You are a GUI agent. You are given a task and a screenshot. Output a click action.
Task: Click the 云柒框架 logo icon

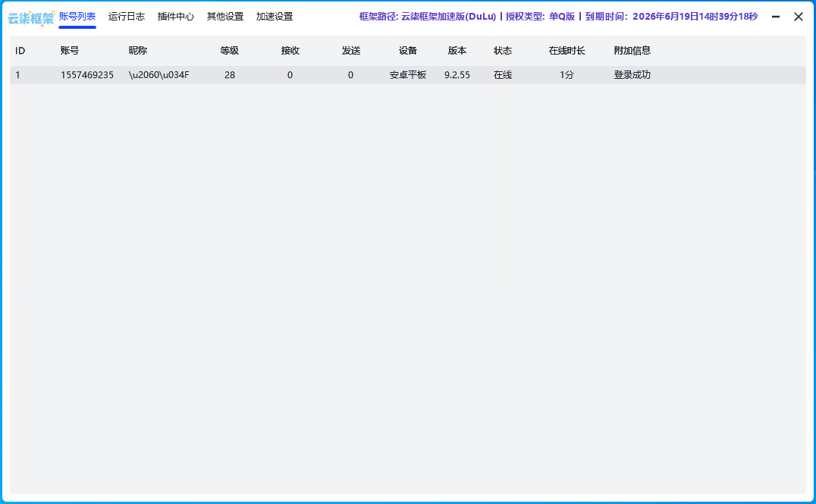tap(31, 17)
